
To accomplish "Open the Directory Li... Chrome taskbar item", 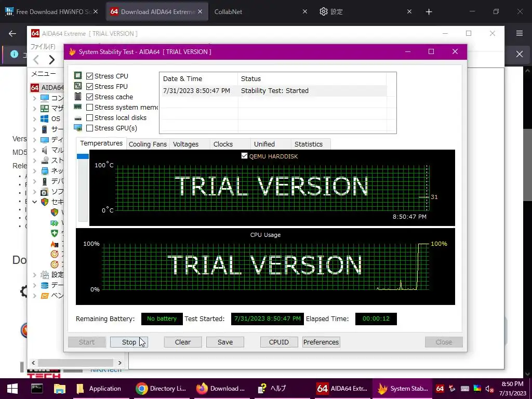I will [161, 389].
